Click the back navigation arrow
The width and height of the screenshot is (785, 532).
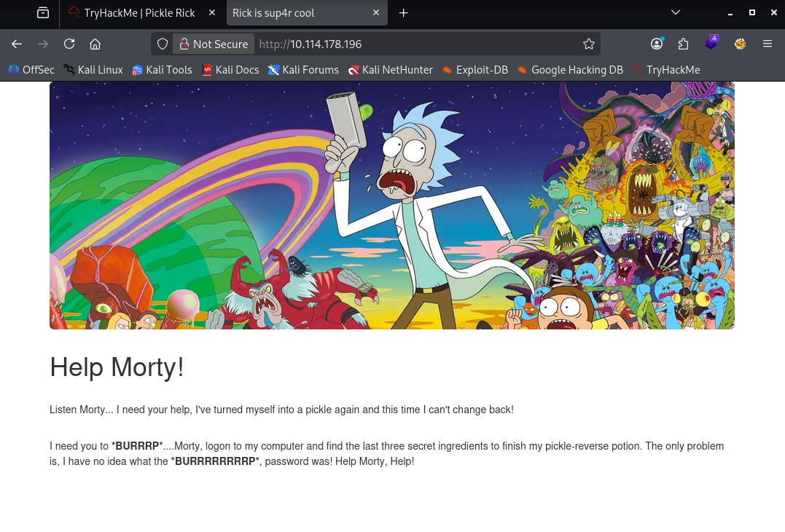[x=17, y=44]
